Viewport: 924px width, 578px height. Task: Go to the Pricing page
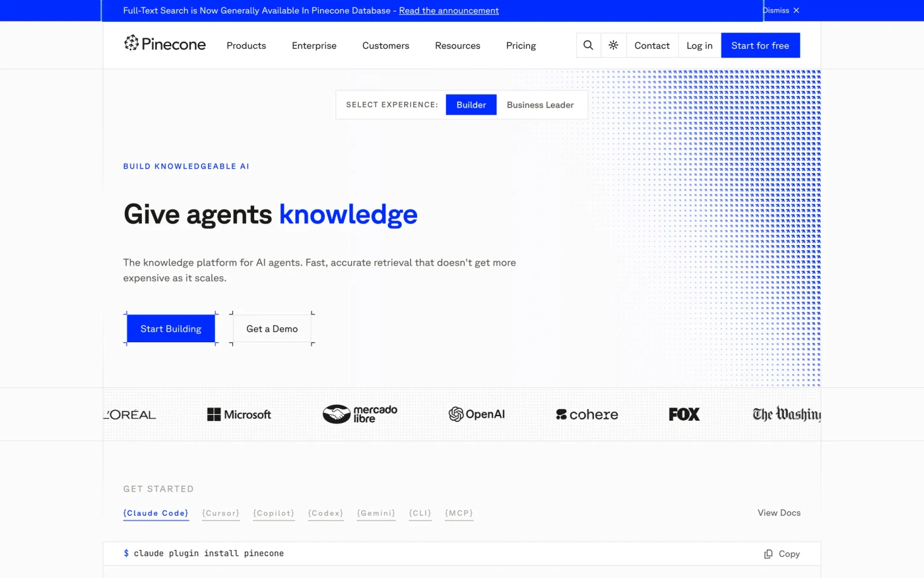pyautogui.click(x=521, y=46)
